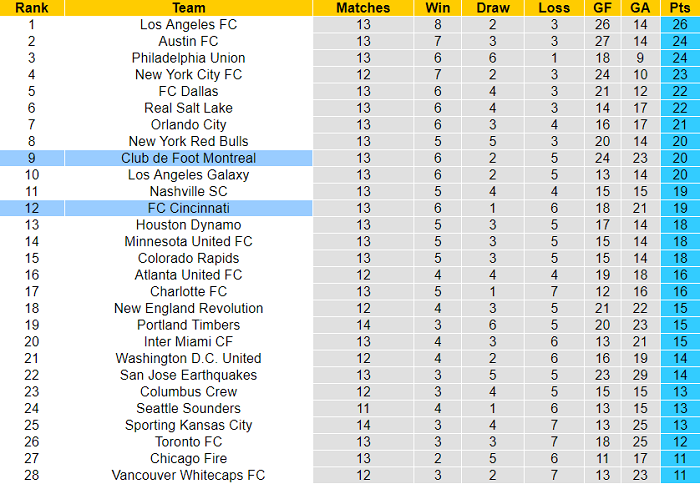Image resolution: width=700 pixels, height=484 pixels.
Task: Click the GF column header
Action: click(x=602, y=8)
